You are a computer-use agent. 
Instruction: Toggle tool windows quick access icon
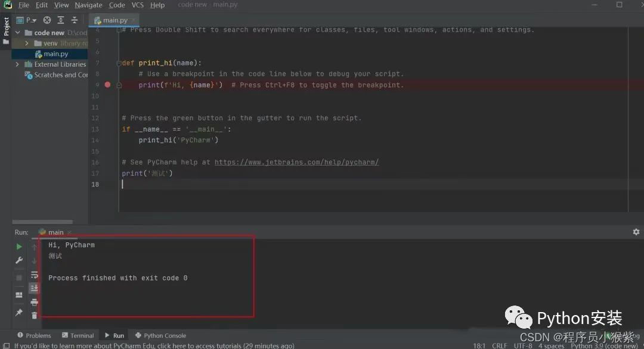click(x=6, y=345)
